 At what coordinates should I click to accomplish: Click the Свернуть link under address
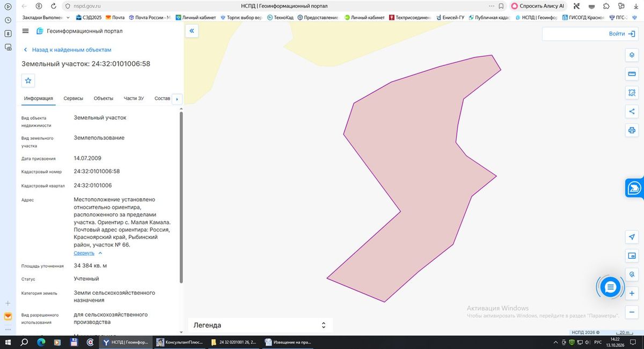pos(84,253)
